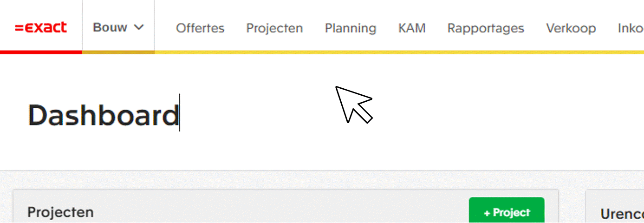Click the plus sign on the green Project button
The image size is (644, 223).
(487, 213)
